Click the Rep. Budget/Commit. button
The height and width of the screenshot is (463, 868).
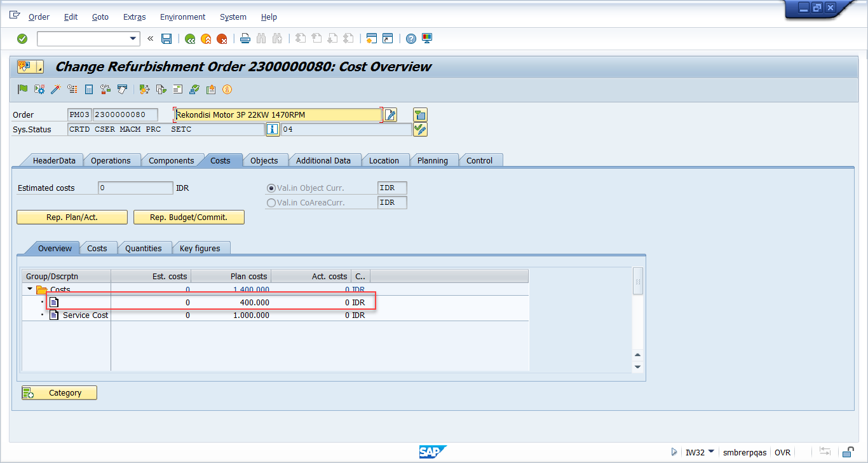(x=189, y=218)
